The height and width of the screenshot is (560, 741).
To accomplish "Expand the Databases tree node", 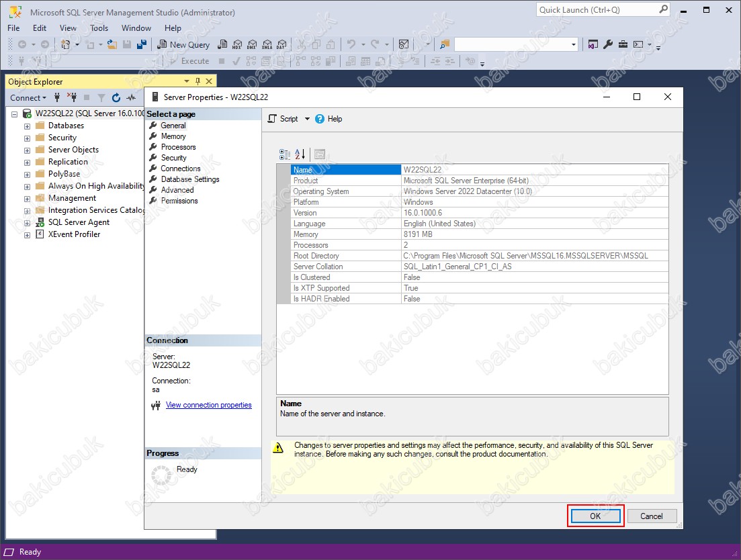I will click(x=28, y=126).
